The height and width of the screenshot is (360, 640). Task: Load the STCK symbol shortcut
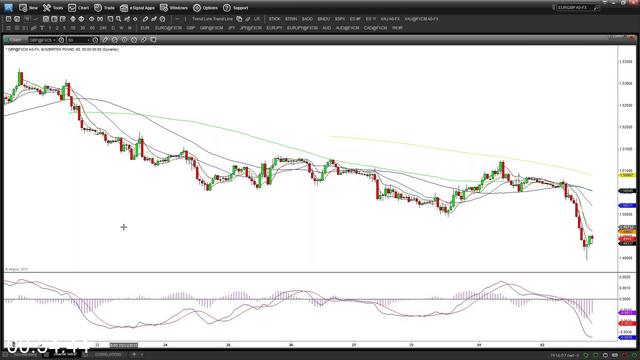(275, 19)
